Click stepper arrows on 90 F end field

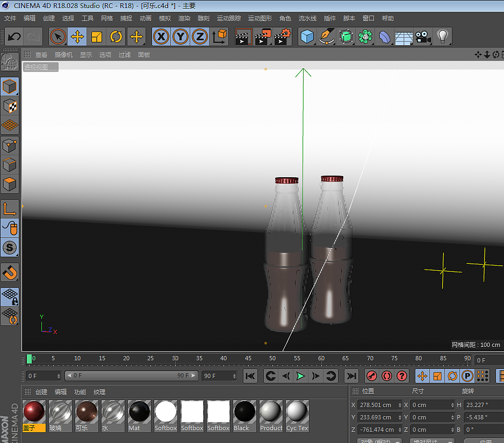point(234,376)
